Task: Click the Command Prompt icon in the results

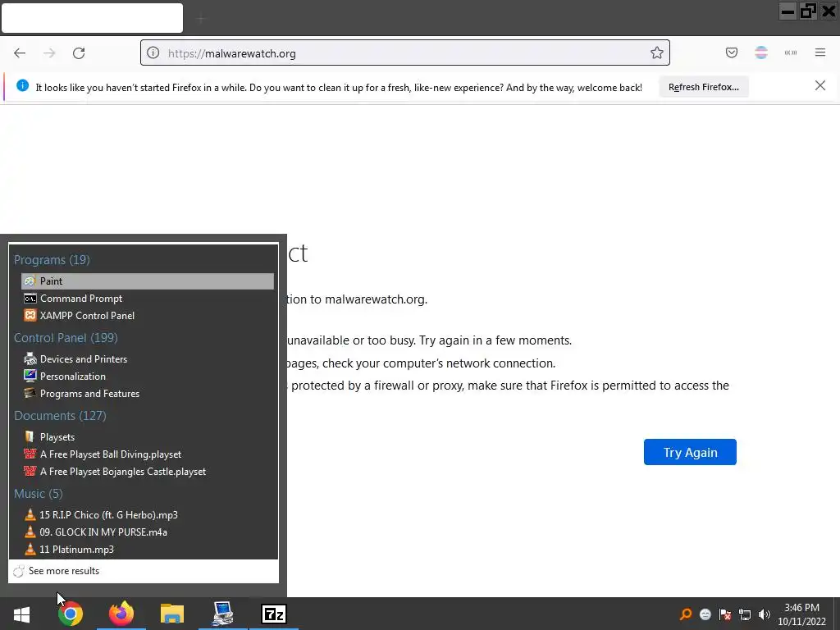Action: (x=30, y=299)
